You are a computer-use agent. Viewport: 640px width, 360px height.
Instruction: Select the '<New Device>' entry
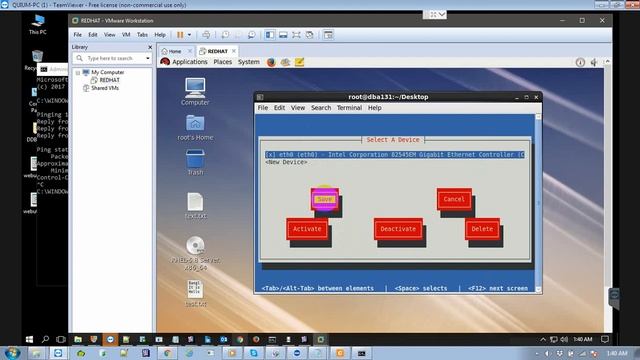point(286,162)
